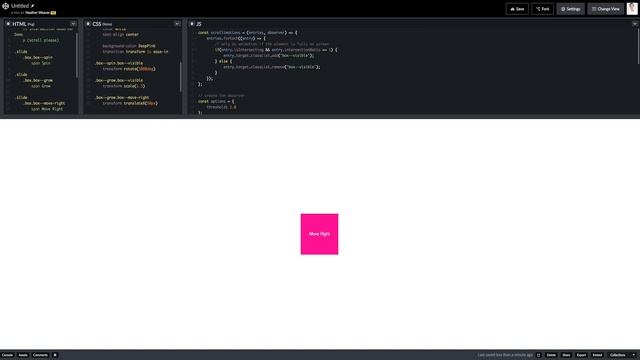Click 'threshold: 1.0' line in JS editor
Viewport: 640px width, 360px height.
coord(221,107)
